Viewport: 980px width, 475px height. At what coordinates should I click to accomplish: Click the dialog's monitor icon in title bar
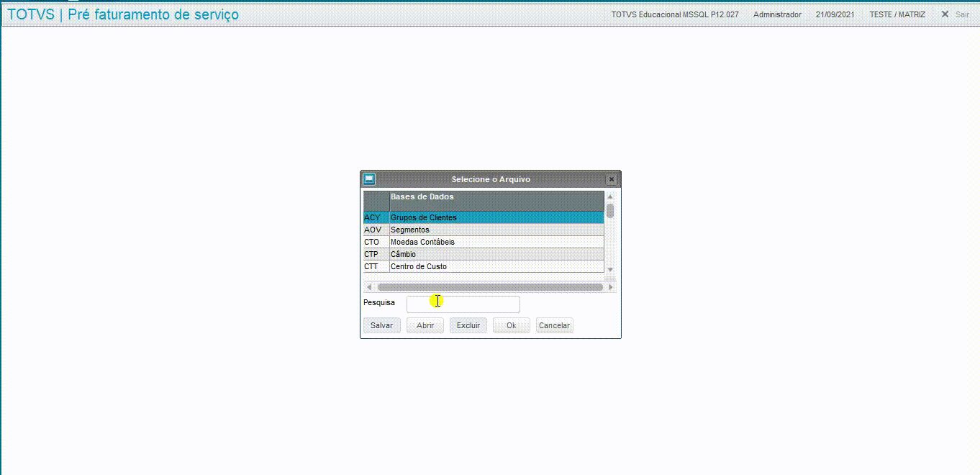(x=369, y=179)
